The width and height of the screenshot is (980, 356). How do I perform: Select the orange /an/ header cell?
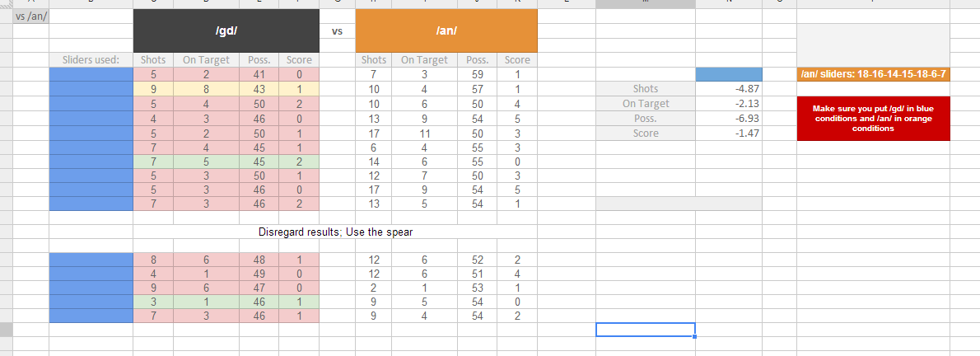coord(446,30)
